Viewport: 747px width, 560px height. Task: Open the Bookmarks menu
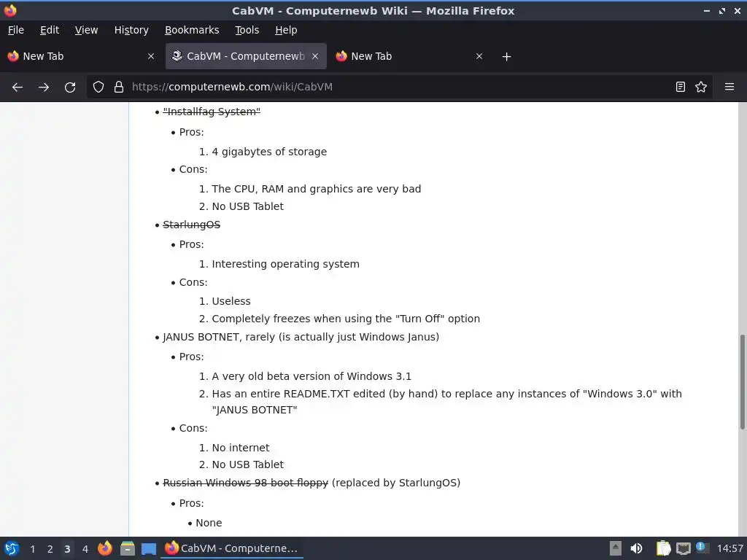pyautogui.click(x=192, y=30)
